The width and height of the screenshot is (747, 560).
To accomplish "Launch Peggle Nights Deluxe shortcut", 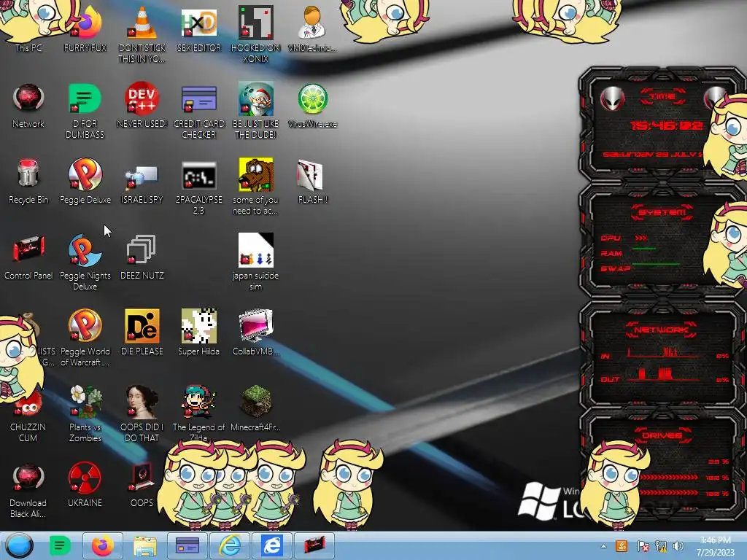I will [85, 262].
